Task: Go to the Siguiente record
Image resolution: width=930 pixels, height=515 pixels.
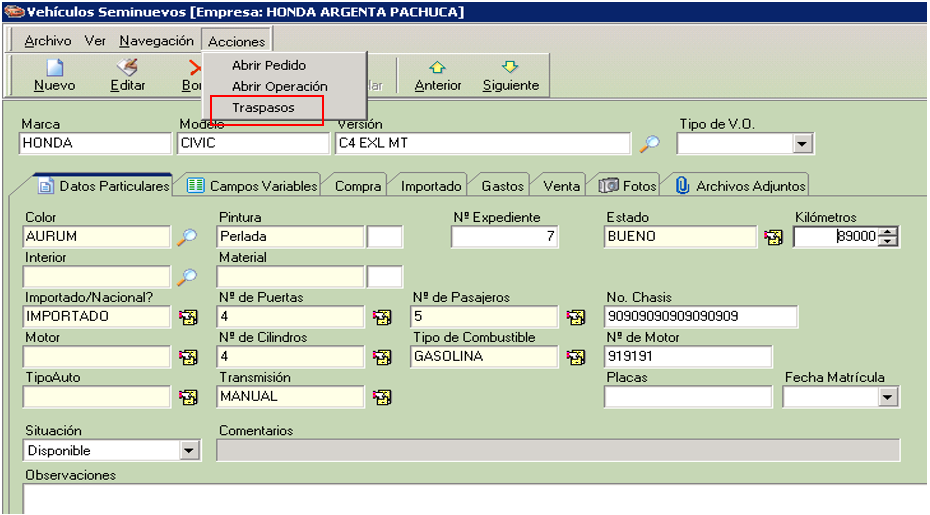Action: click(511, 75)
